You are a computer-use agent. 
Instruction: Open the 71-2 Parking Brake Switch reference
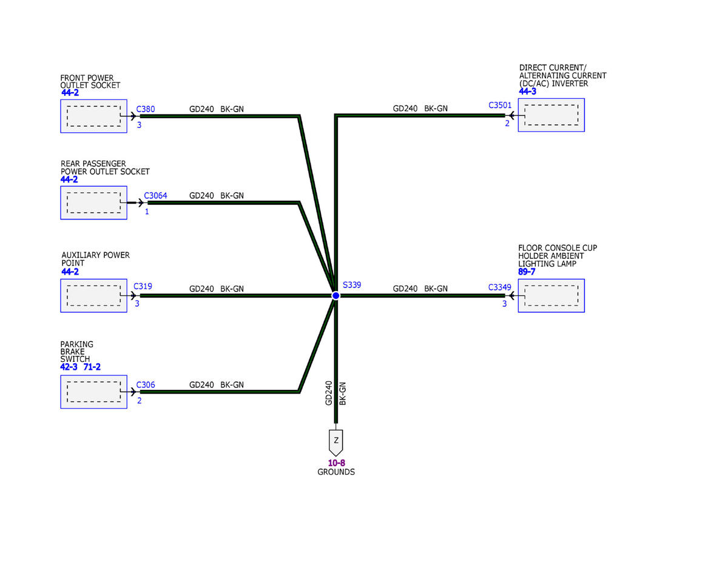click(x=92, y=367)
